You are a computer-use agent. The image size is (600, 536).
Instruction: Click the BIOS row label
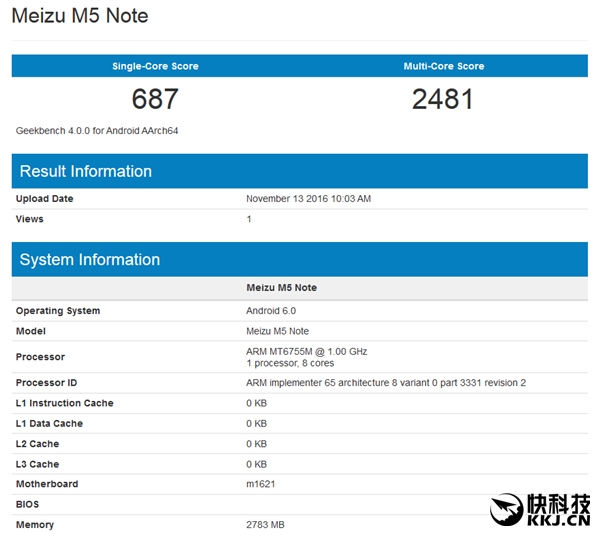click(27, 504)
